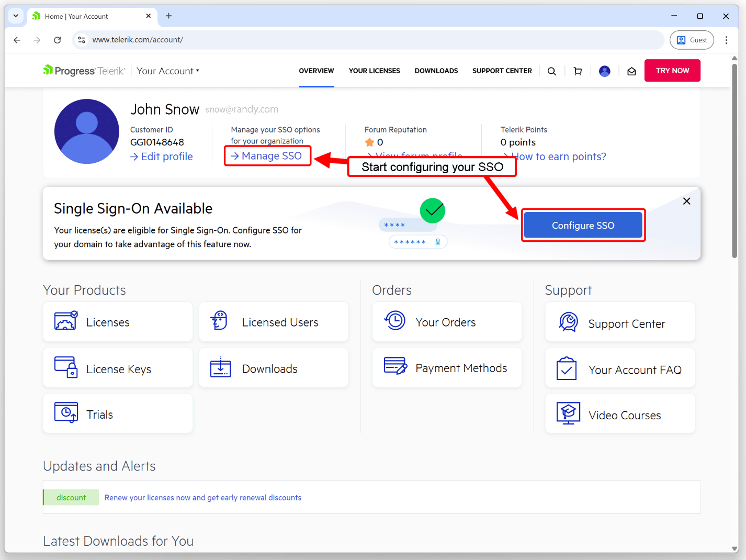Click the Video Courses graduation icon
746x560 pixels.
[x=568, y=413]
